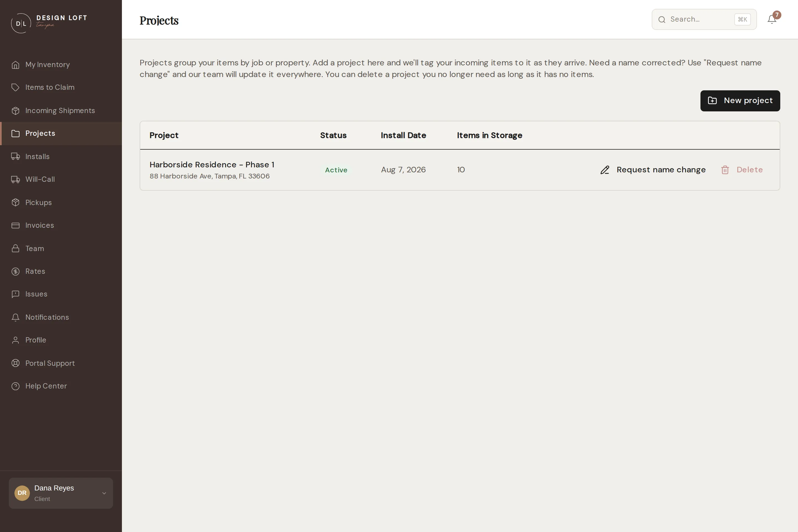Click the Incoming Shipments box icon
798x532 pixels.
[x=15, y=111]
